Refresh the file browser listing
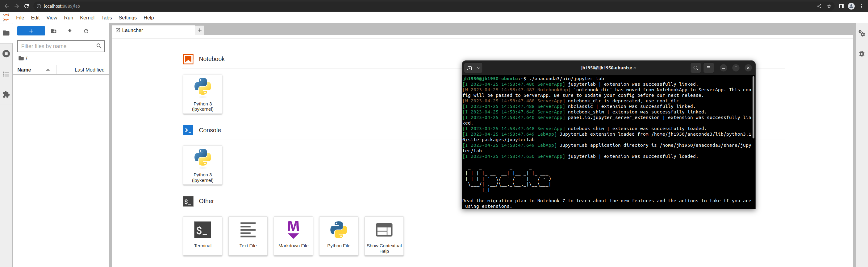This screenshot has height=267, width=868. tap(86, 31)
